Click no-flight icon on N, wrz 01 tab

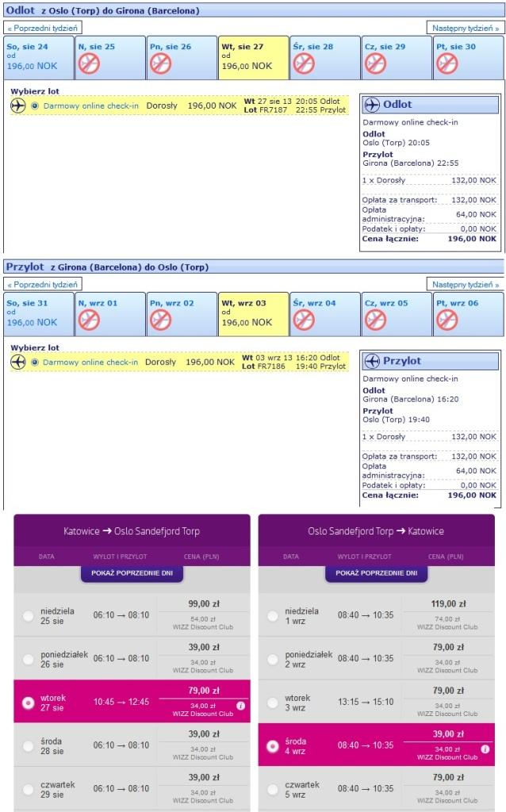click(89, 320)
